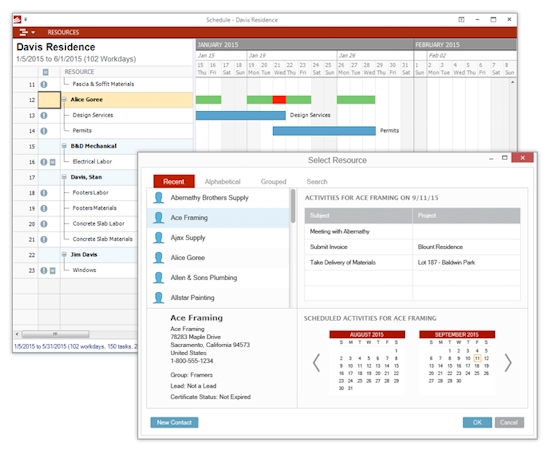Click the New Contact button
Image resolution: width=550 pixels, height=450 pixels.
coord(174,422)
